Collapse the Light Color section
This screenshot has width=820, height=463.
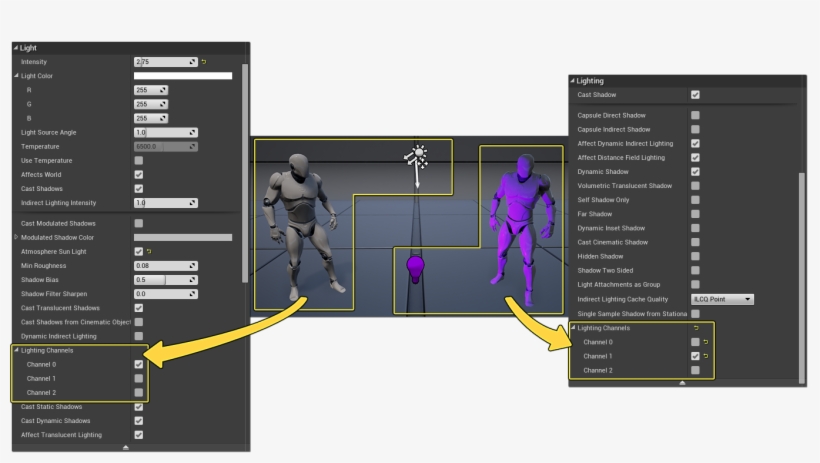(x=16, y=76)
